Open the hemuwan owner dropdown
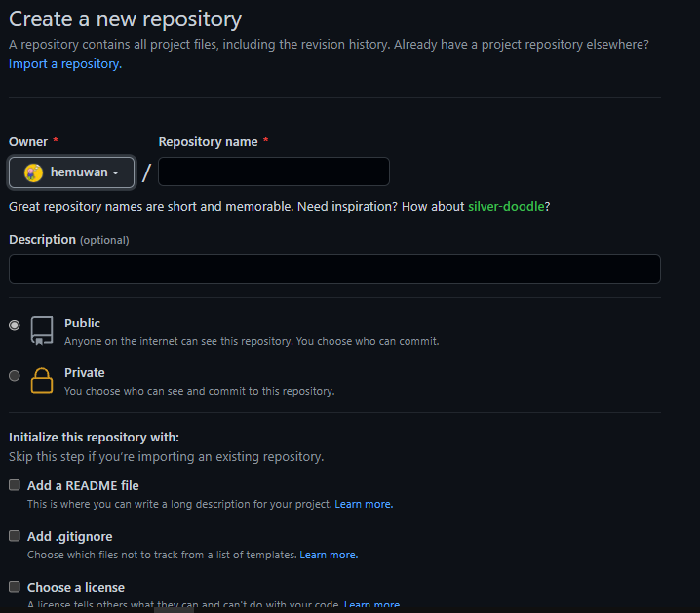 pyautogui.click(x=71, y=172)
